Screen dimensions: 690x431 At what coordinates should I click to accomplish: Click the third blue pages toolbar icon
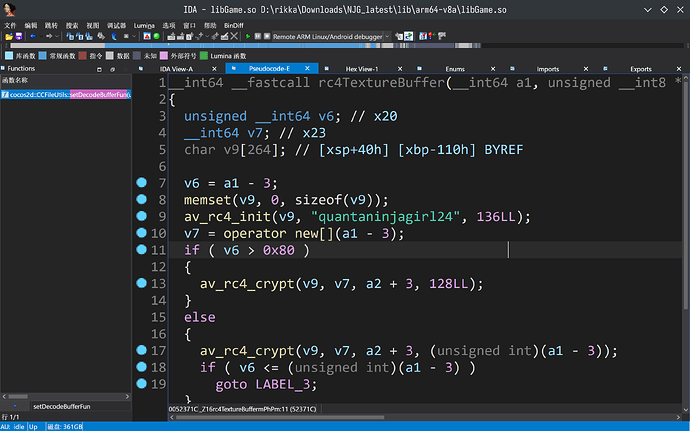pos(89,36)
